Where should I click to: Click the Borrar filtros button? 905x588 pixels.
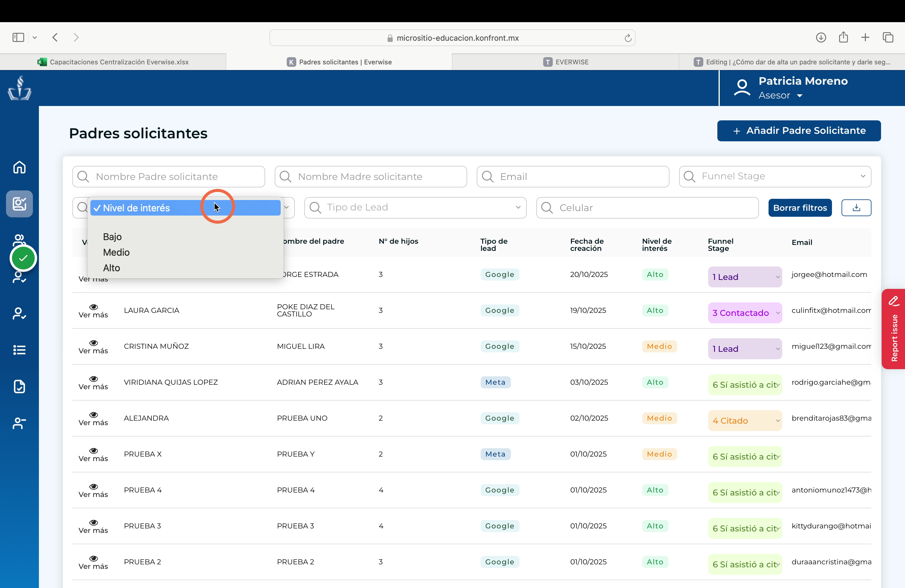click(800, 208)
